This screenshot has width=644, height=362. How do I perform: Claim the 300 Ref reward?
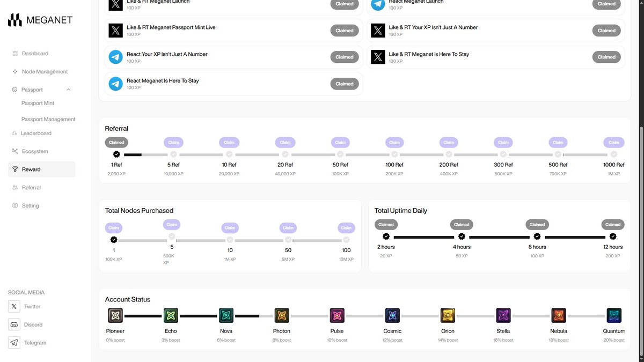click(x=503, y=143)
